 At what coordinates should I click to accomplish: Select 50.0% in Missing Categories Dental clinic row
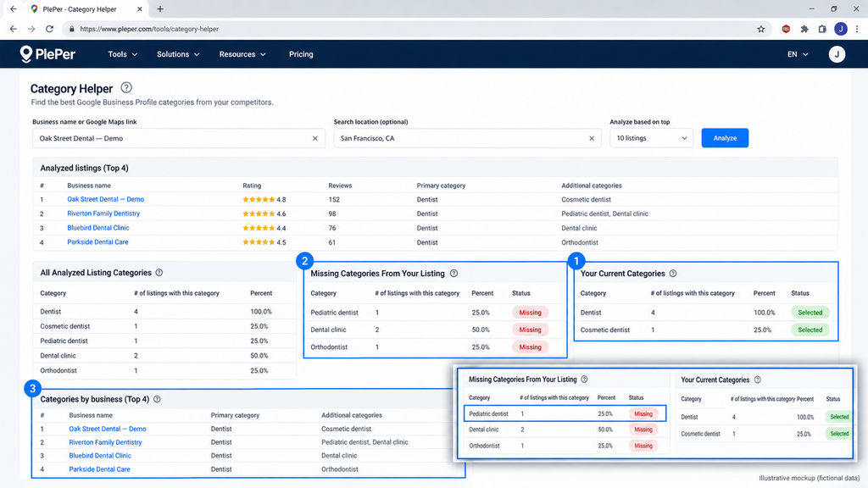pyautogui.click(x=481, y=330)
